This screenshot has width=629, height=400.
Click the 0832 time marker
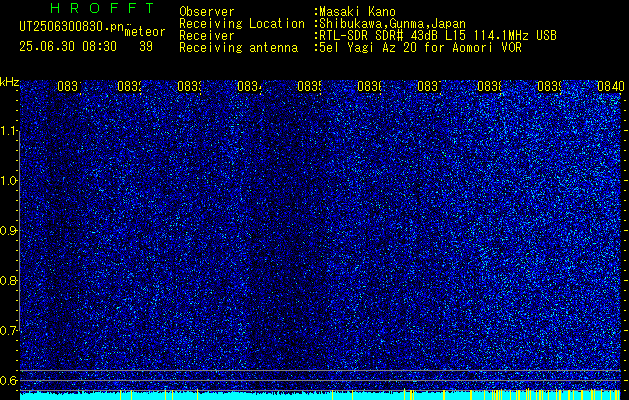coord(129,87)
